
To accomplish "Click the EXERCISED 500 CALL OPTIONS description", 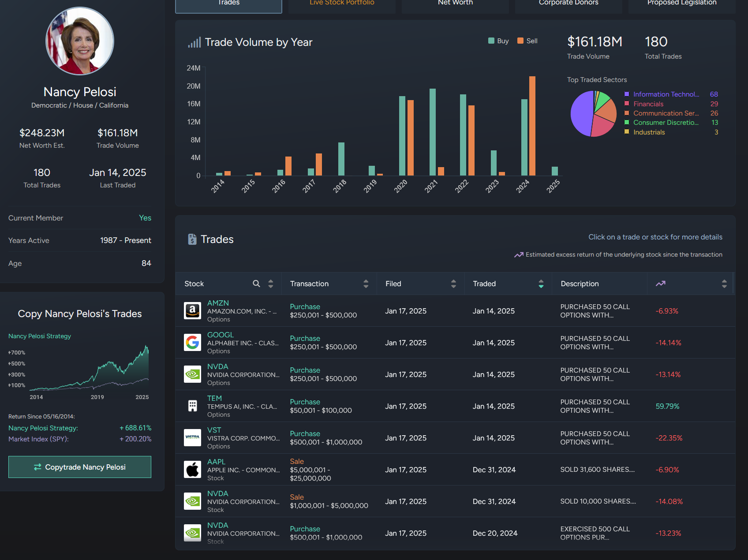I will [595, 533].
